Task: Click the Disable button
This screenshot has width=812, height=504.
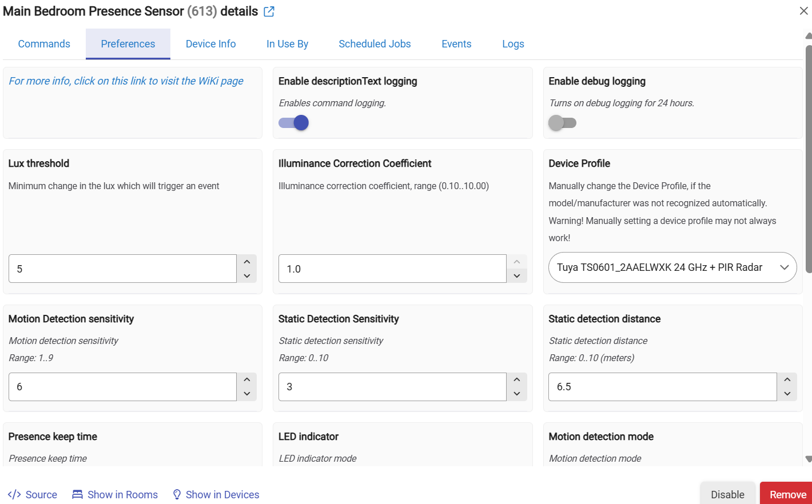Action: [x=727, y=494]
